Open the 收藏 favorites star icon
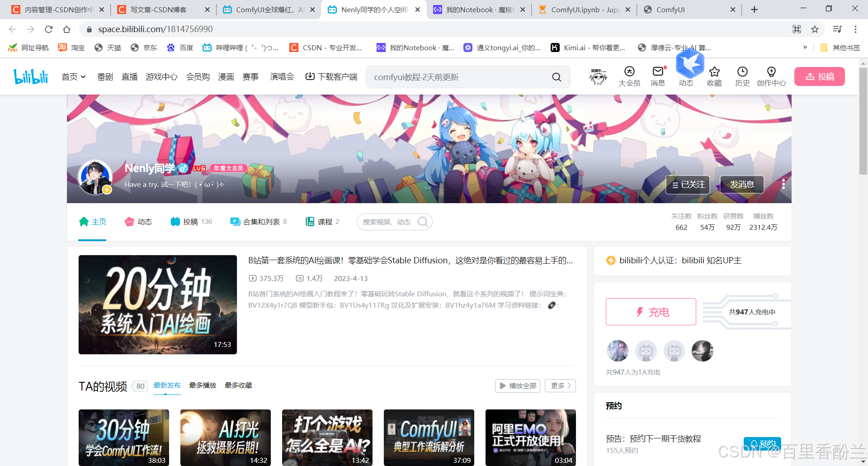Image resolution: width=868 pixels, height=466 pixels. tap(714, 76)
